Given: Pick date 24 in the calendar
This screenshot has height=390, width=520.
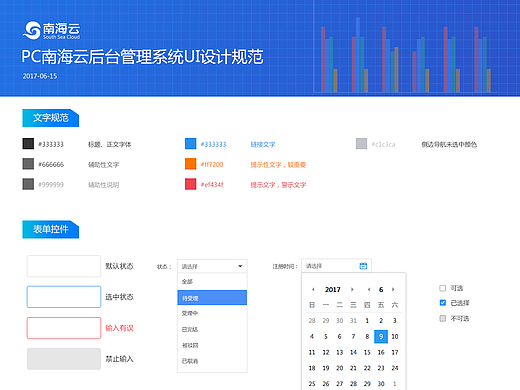Looking at the screenshot, I should [x=395, y=368].
